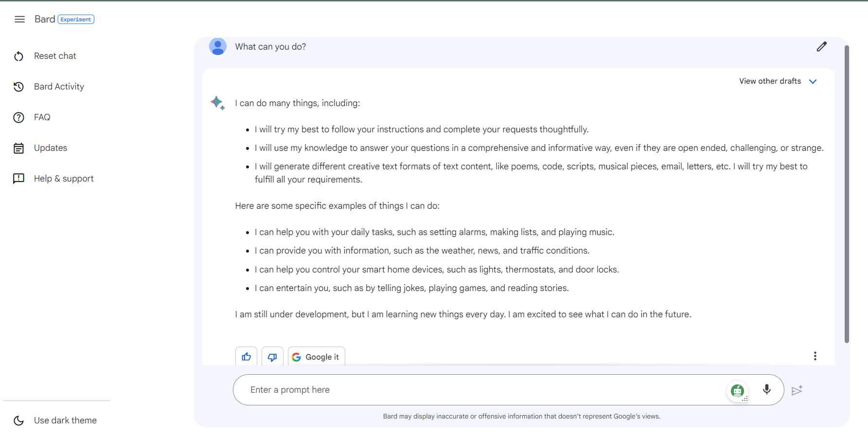868x437 pixels.
Task: Select Reset chat in sidebar
Action: coord(55,56)
